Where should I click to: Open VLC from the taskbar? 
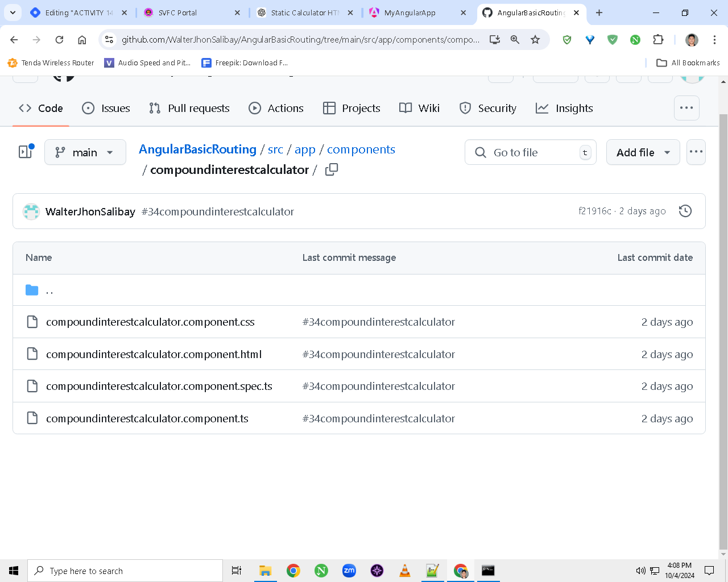click(405, 571)
